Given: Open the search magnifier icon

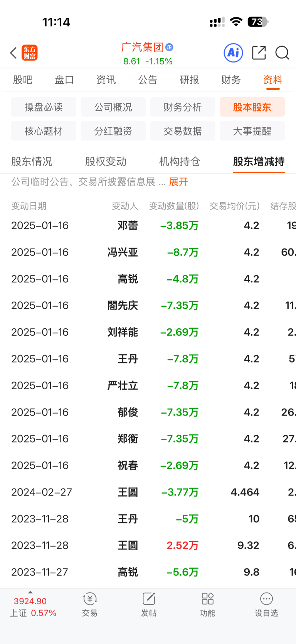Looking at the screenshot, I should pyautogui.click(x=282, y=52).
